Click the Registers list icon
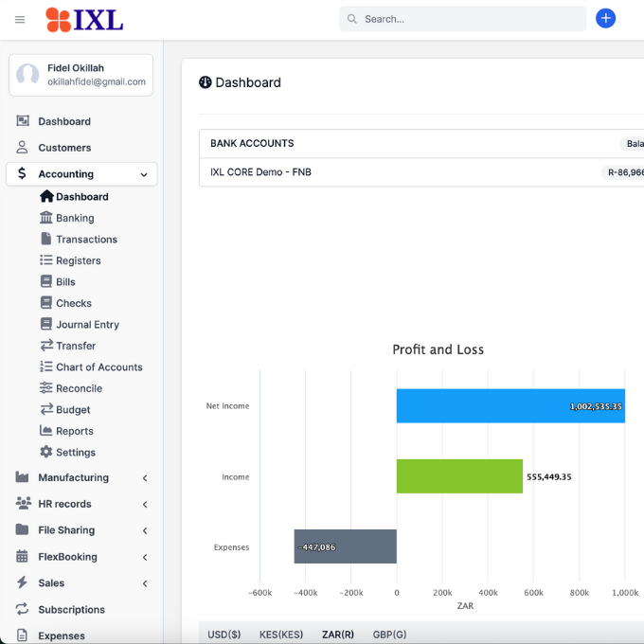This screenshot has width=644, height=644. (46, 260)
